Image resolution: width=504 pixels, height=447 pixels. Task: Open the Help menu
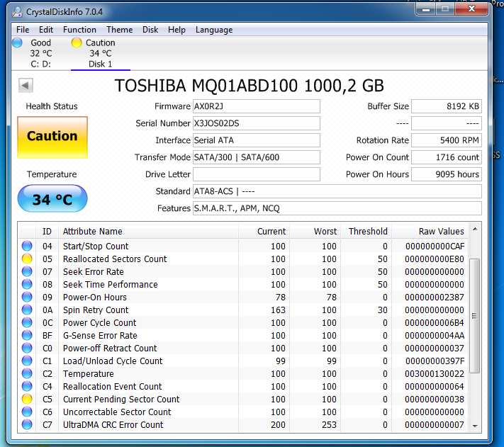pyautogui.click(x=177, y=30)
